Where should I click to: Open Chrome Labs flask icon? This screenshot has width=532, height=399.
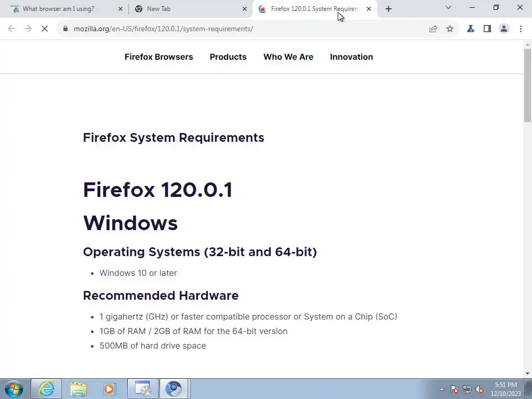470,29
